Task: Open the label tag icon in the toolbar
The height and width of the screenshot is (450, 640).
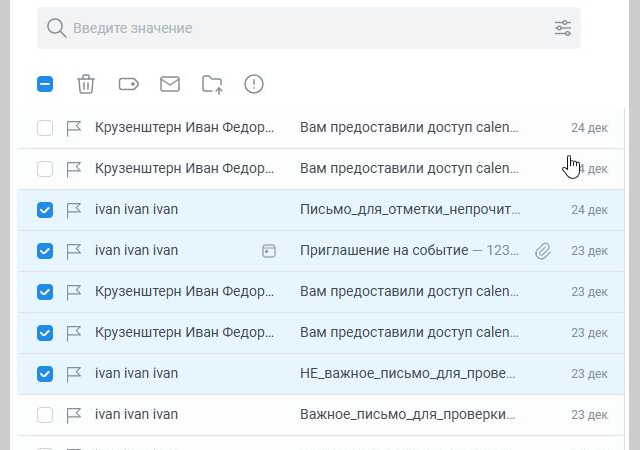Action: pos(129,84)
